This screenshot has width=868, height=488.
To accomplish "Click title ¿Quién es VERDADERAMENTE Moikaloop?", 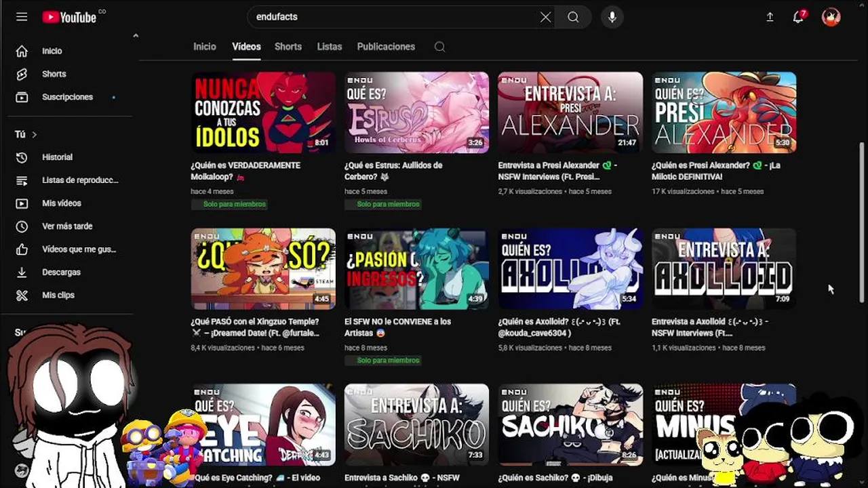I will (x=245, y=171).
